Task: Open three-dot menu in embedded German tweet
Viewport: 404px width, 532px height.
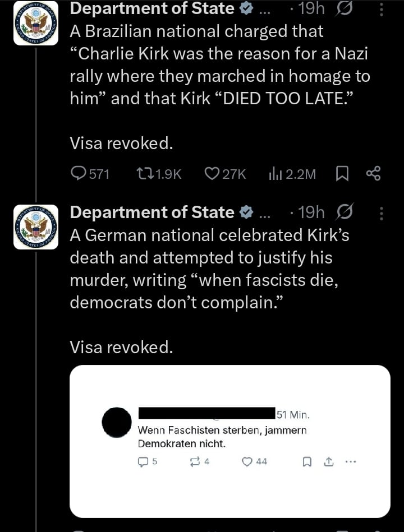Action: point(351,462)
